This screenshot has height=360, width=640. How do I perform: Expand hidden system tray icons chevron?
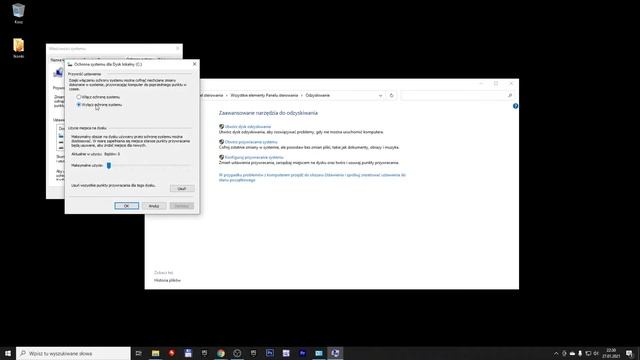click(x=556, y=353)
